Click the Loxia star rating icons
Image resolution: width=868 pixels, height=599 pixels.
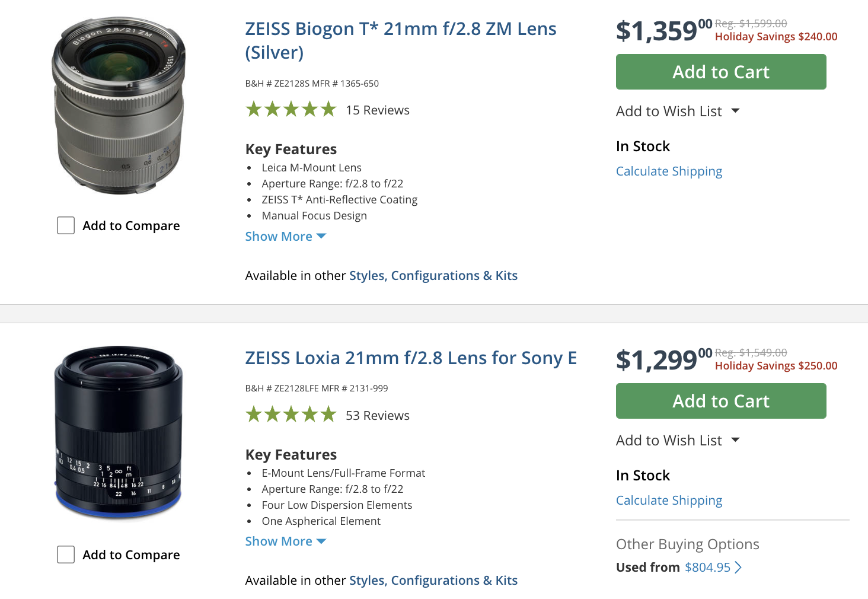coord(291,415)
